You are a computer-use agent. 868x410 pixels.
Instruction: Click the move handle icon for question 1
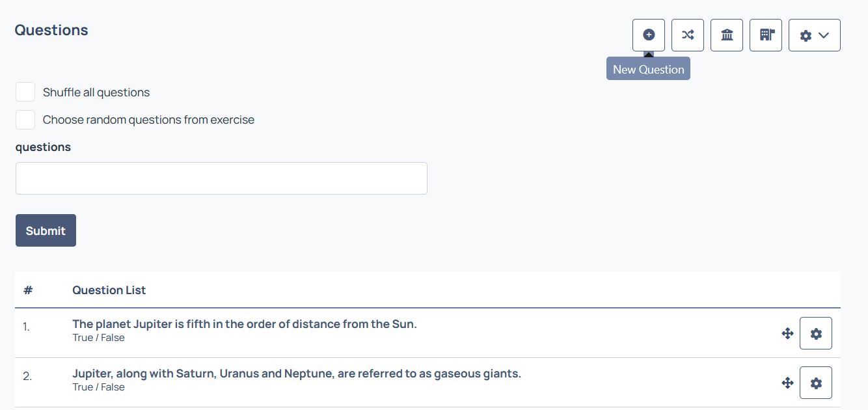[787, 334]
